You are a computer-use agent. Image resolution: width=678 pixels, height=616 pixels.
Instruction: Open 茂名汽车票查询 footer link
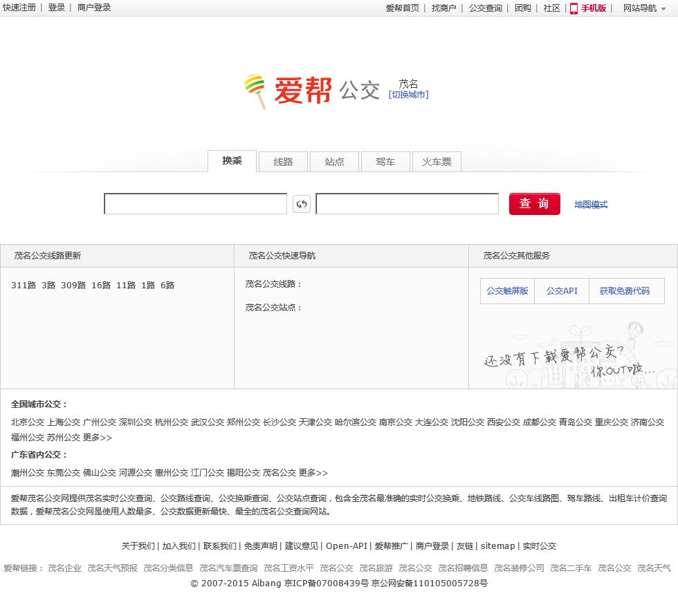point(228,568)
